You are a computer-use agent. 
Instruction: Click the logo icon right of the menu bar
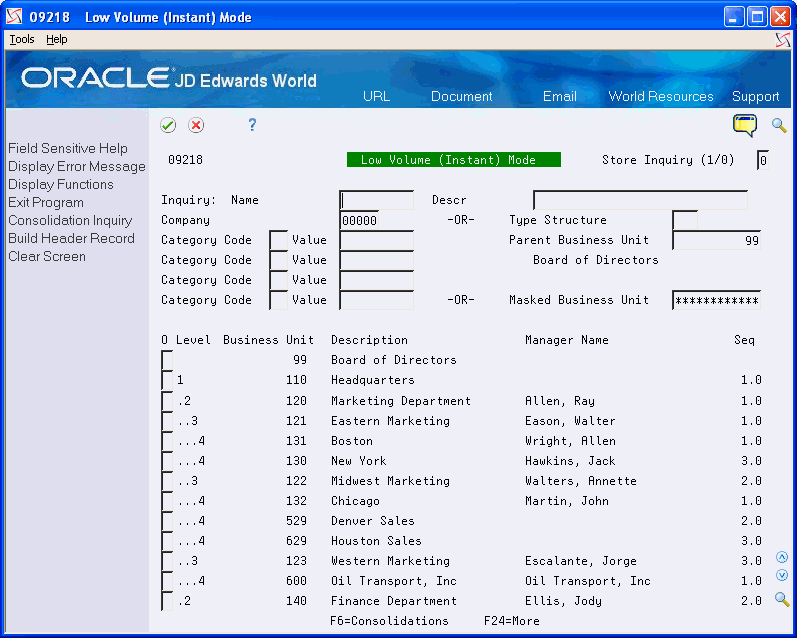pyautogui.click(x=783, y=40)
